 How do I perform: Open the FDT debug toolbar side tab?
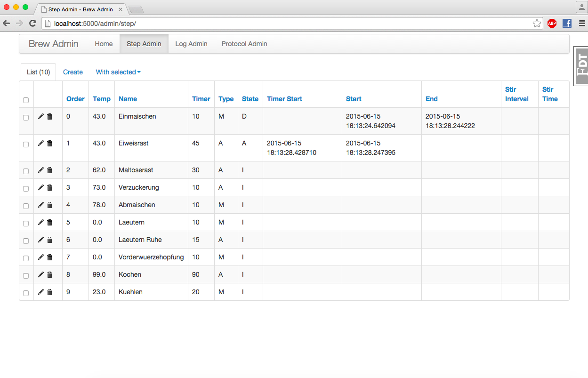point(582,66)
